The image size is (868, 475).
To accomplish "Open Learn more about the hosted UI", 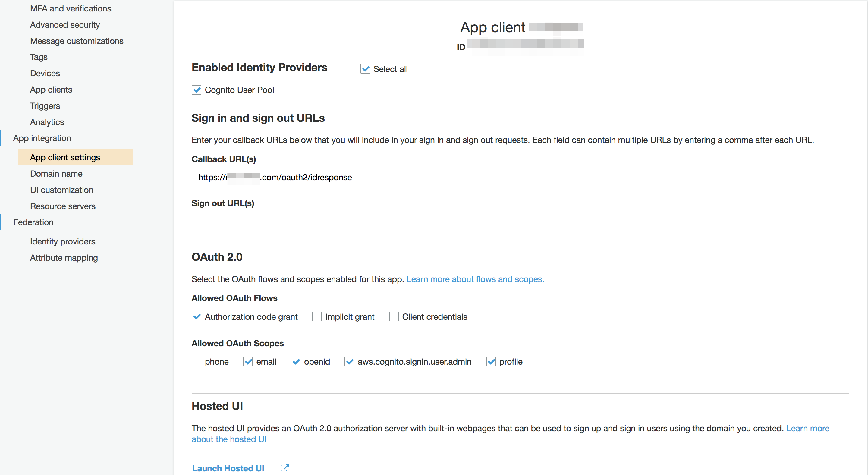I will (229, 439).
